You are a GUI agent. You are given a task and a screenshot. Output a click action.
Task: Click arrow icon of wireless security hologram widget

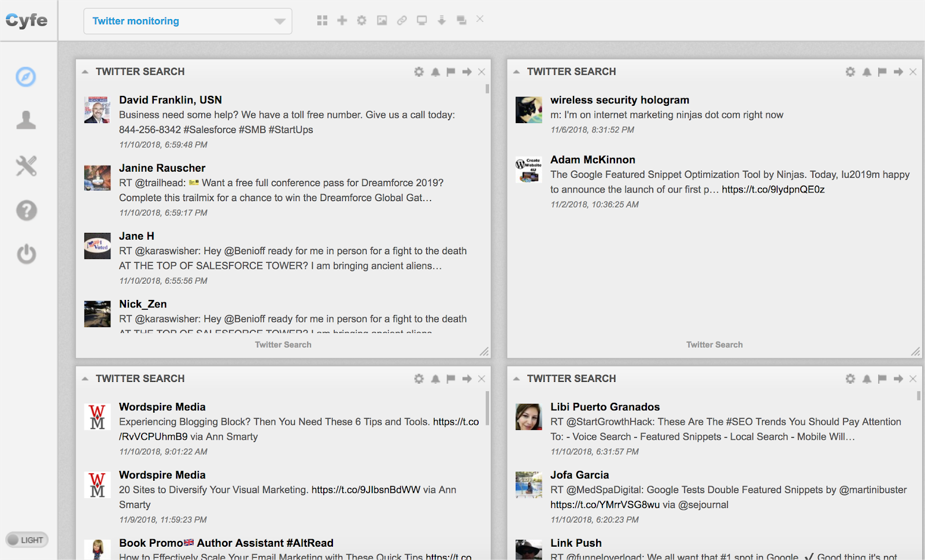pyautogui.click(x=898, y=72)
